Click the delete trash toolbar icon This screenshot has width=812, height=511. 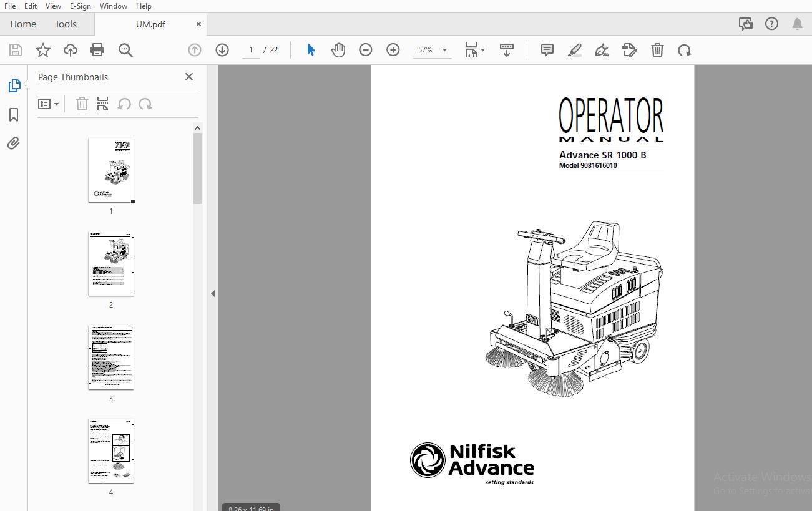click(x=657, y=50)
